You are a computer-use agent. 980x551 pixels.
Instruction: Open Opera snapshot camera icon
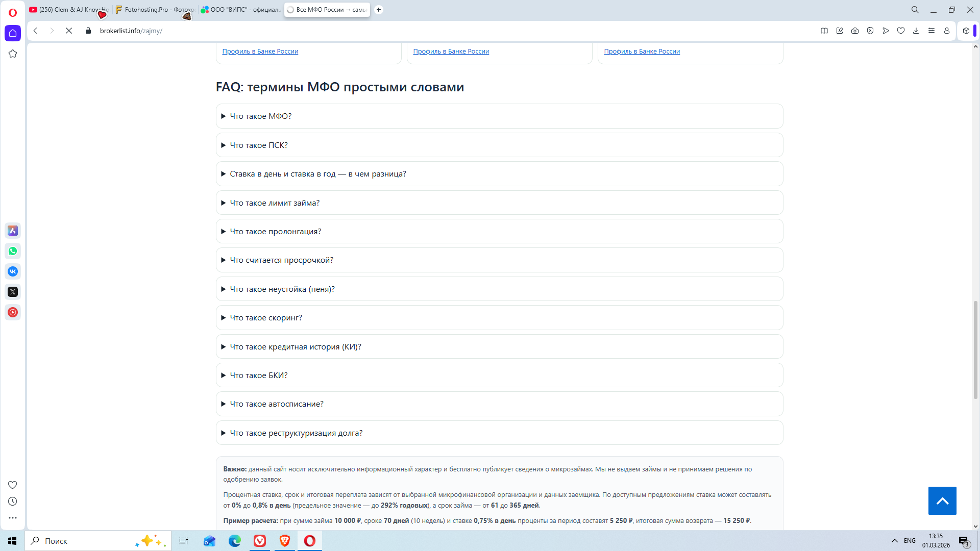855,31
